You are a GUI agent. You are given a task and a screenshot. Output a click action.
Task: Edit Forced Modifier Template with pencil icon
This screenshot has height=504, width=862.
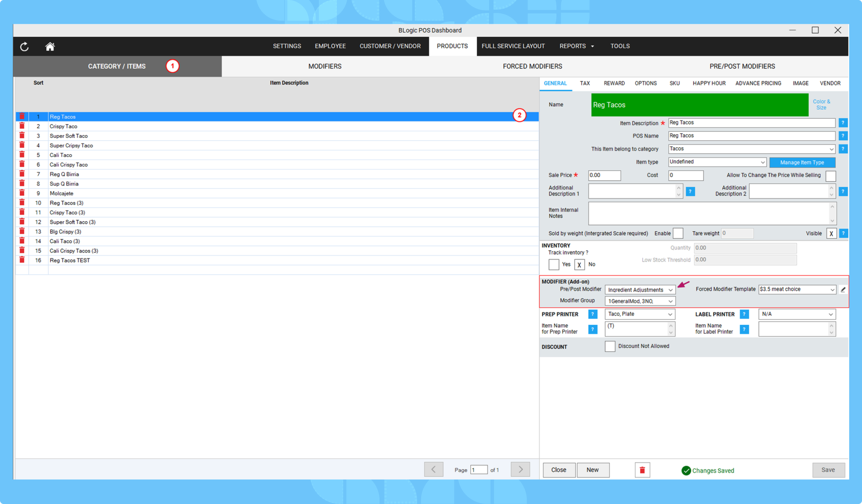coord(843,289)
